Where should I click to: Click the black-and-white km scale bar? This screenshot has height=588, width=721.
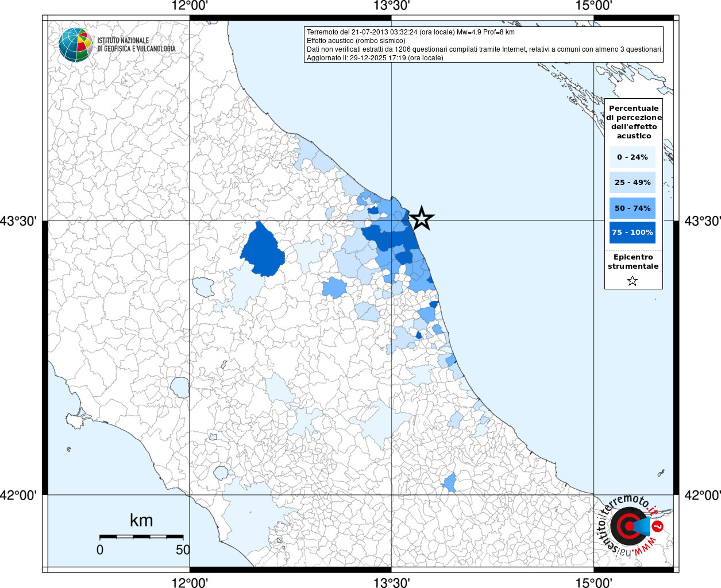point(141,536)
